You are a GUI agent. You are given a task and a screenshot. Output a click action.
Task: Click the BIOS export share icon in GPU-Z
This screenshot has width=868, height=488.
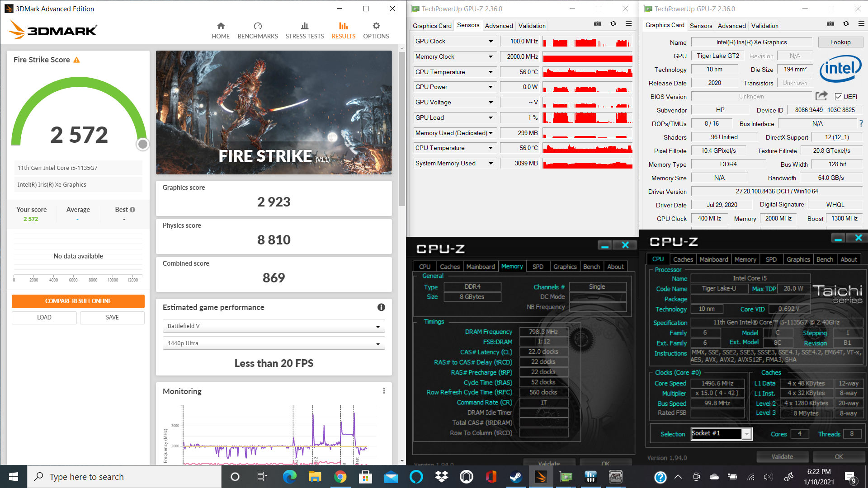(x=821, y=96)
